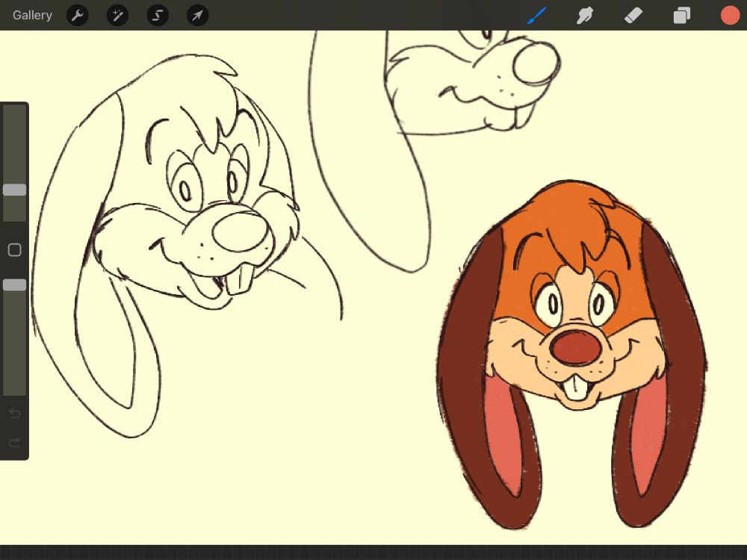Viewport: 747px width, 560px height.
Task: Tap the sketched rabbit's nose outline
Action: pos(241,232)
